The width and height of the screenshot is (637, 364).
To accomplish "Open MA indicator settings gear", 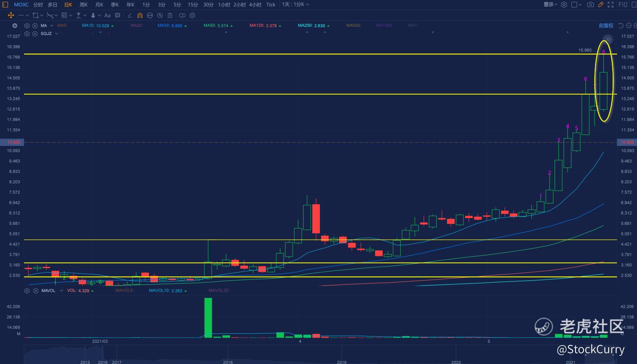I will point(27,26).
